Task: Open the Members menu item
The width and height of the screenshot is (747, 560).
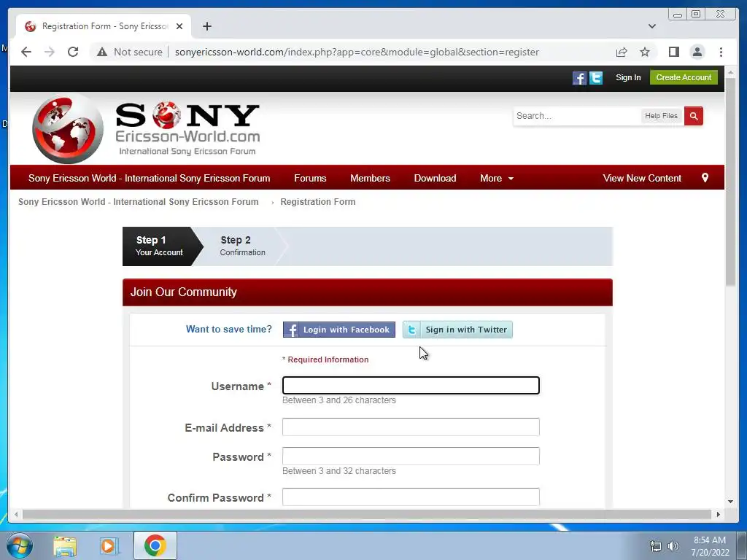Action: pyautogui.click(x=370, y=178)
